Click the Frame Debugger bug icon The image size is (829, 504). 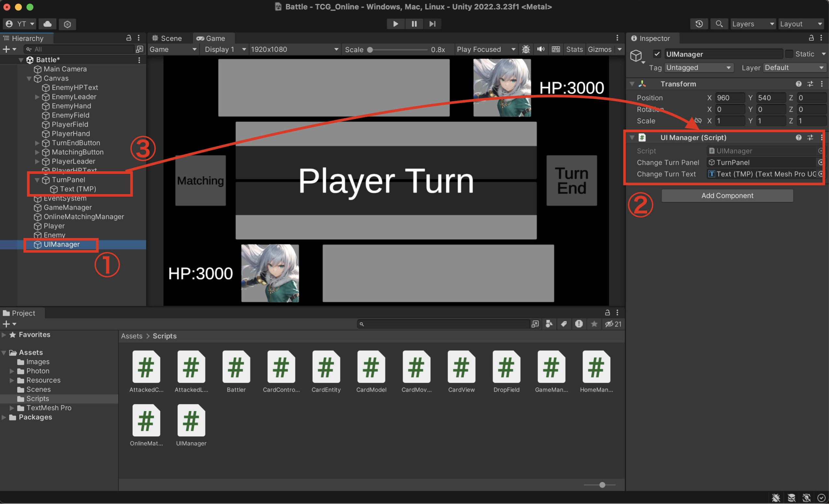pyautogui.click(x=526, y=49)
